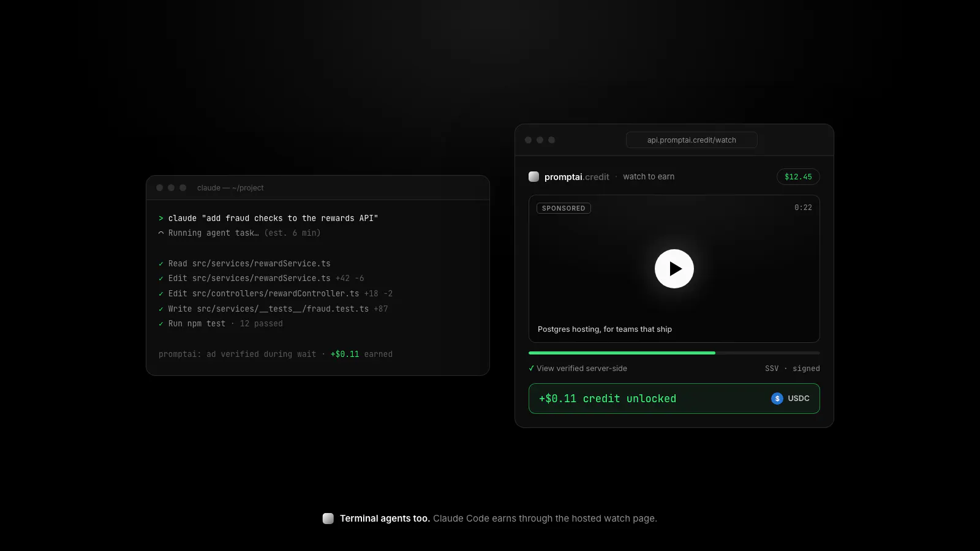980x551 pixels.
Task: Click the +$0.11 earned text in the terminal
Action: click(361, 354)
